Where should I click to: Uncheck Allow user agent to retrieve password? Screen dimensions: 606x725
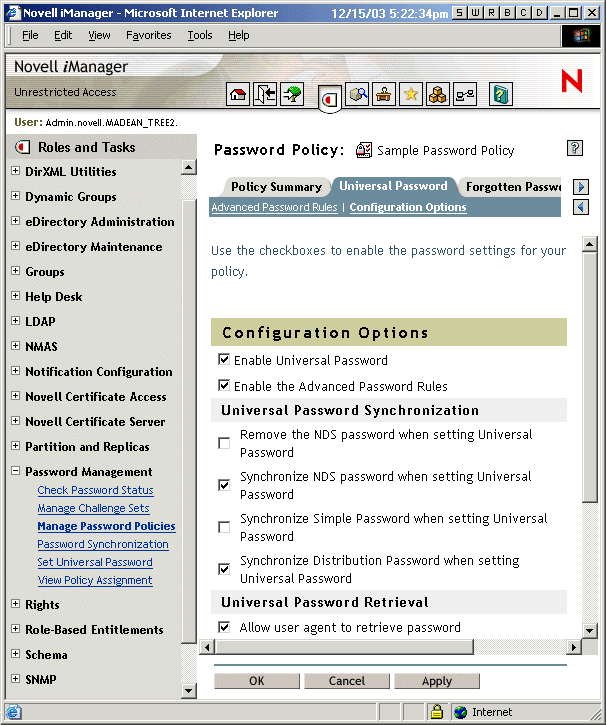(x=224, y=627)
